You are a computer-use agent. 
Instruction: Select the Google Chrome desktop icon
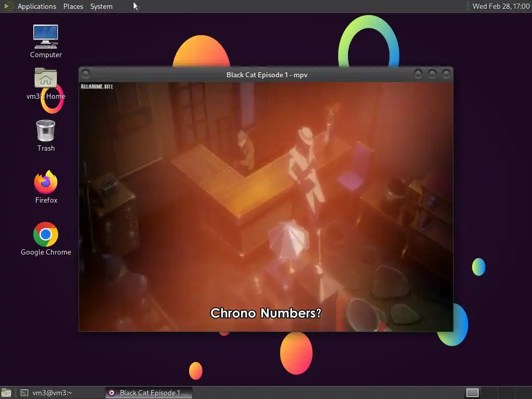pos(46,239)
